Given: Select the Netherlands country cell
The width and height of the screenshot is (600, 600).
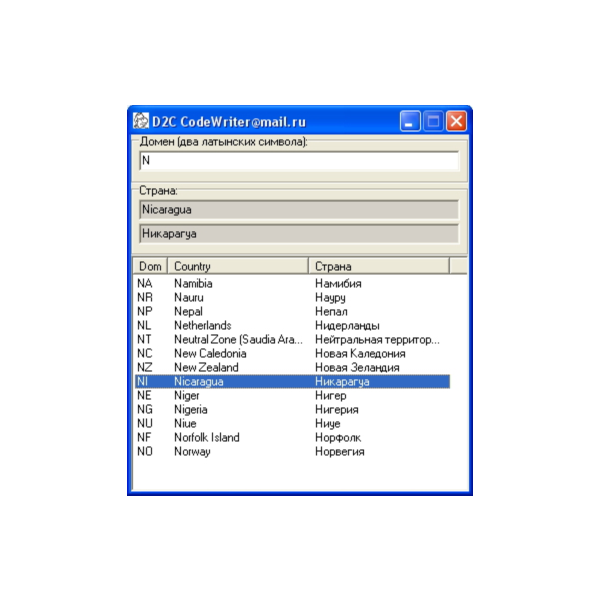Looking at the screenshot, I should (203, 325).
